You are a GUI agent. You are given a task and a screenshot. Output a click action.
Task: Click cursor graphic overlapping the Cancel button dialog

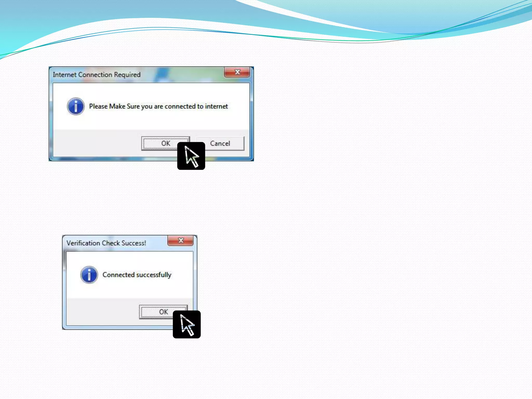tap(191, 156)
